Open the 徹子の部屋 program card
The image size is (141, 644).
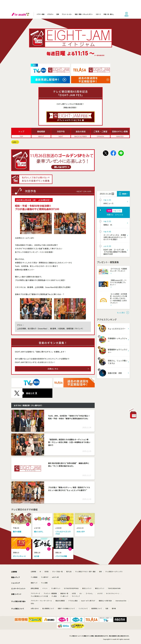(x=21, y=525)
